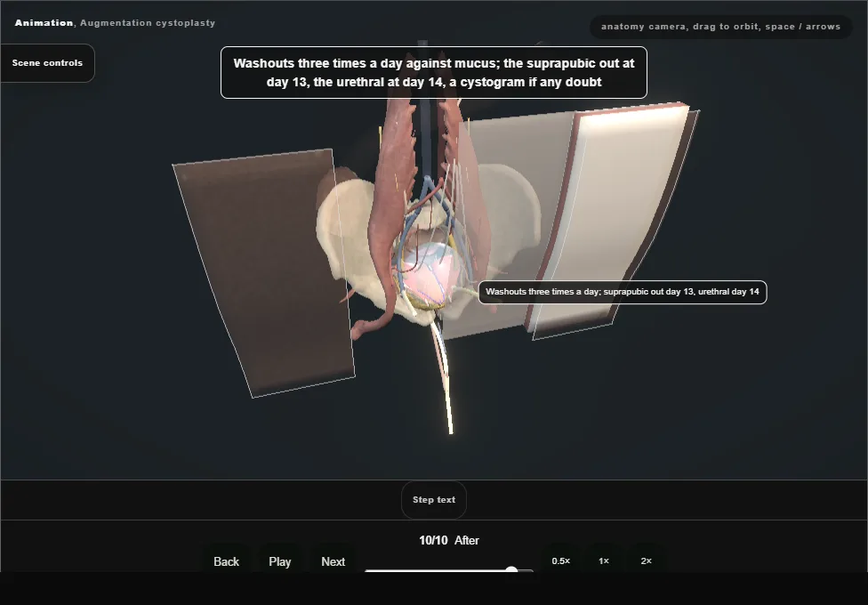
Task: Set playback speed to 0.5×
Action: click(x=561, y=561)
